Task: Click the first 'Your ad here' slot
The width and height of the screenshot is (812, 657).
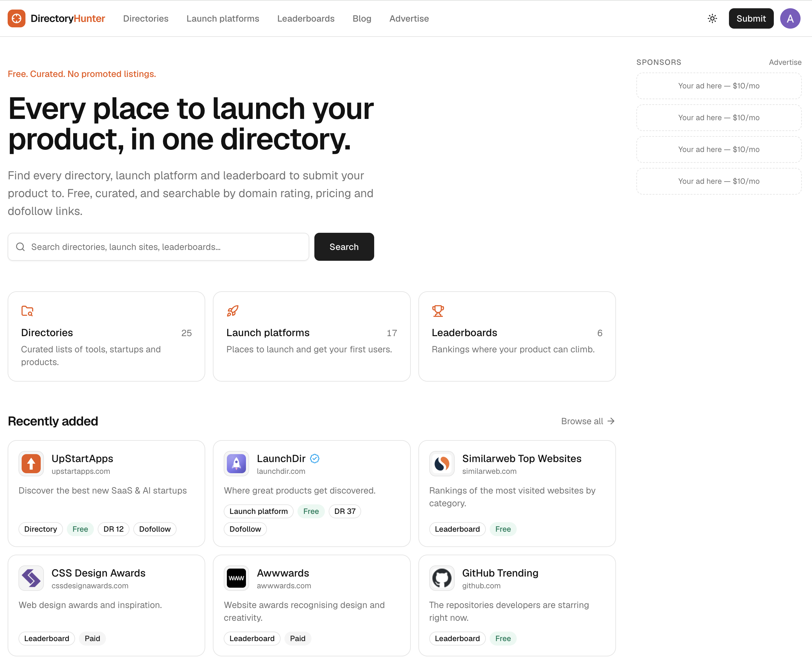Action: [x=718, y=86]
